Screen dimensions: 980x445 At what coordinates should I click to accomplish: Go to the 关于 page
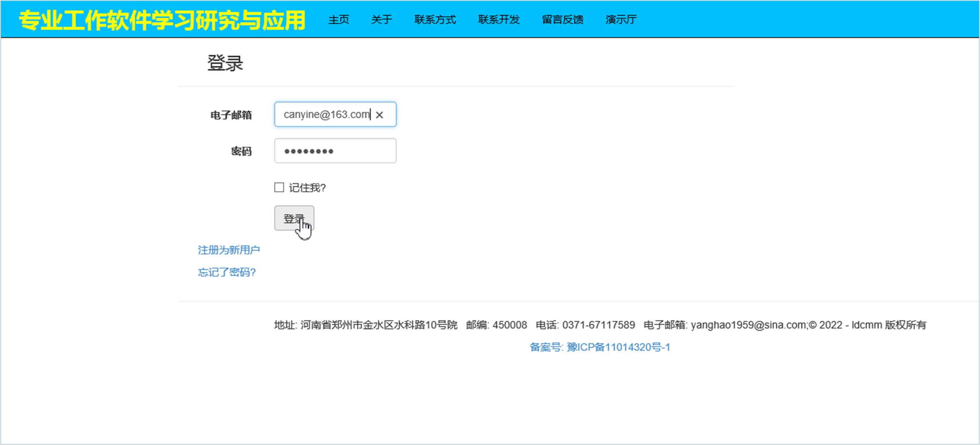pyautogui.click(x=381, y=19)
